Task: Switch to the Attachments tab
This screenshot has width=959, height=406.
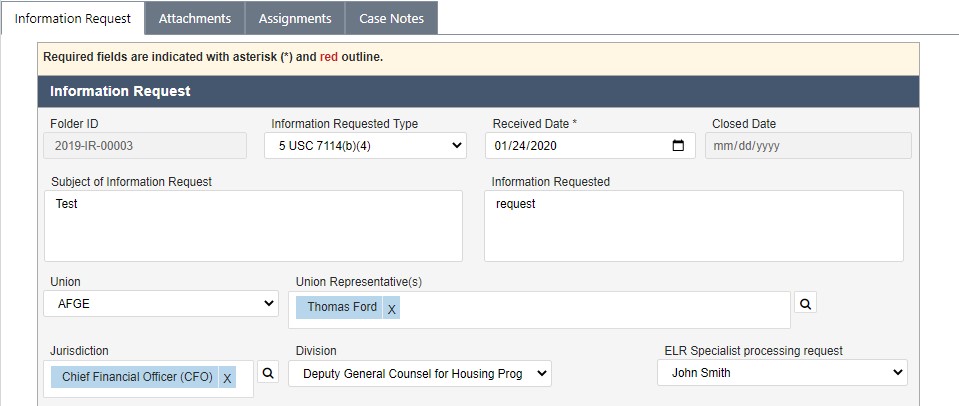Action: [195, 18]
